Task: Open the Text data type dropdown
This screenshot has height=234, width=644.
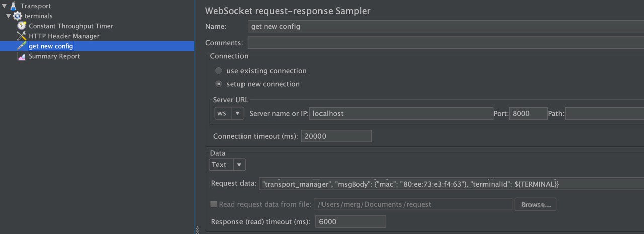Action: pos(227,164)
